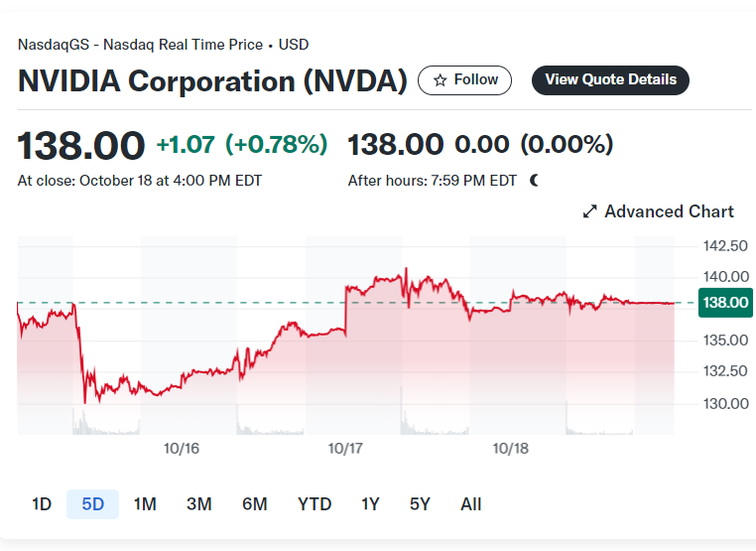Click the 10/18 date marker on chart axis
This screenshot has width=756, height=551.
pos(510,449)
